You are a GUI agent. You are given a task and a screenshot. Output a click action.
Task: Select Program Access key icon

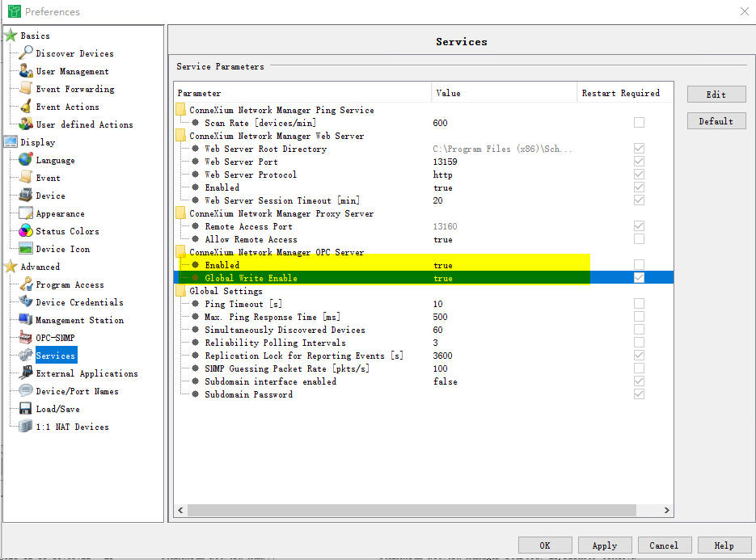[26, 284]
